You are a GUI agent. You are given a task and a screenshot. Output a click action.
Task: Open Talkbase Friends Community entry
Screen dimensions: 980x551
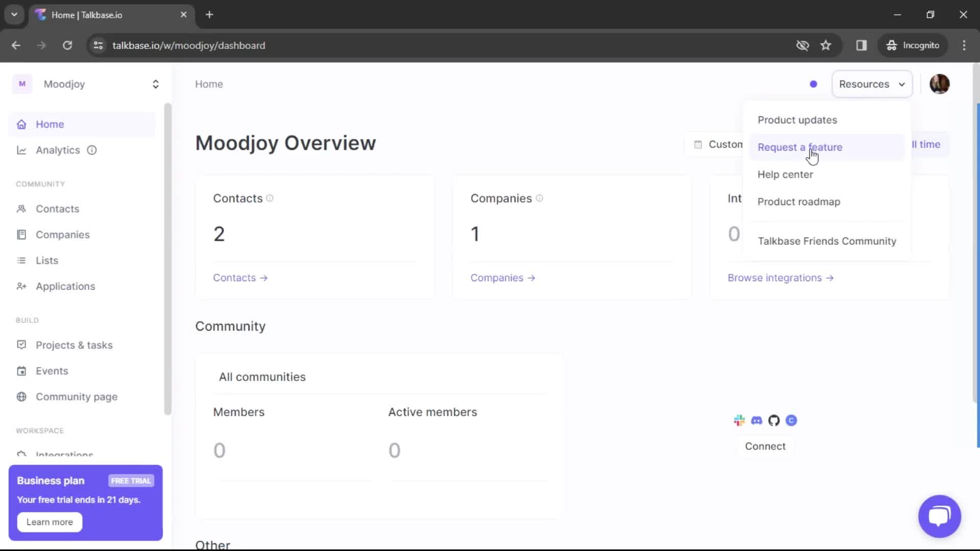(826, 241)
